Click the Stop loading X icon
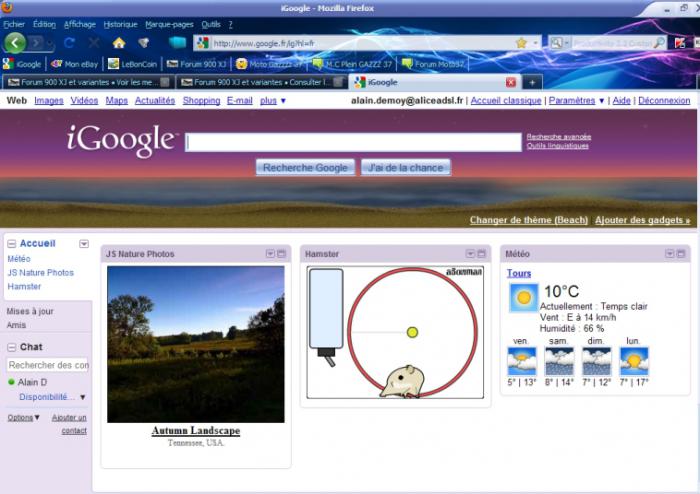 pos(94,43)
